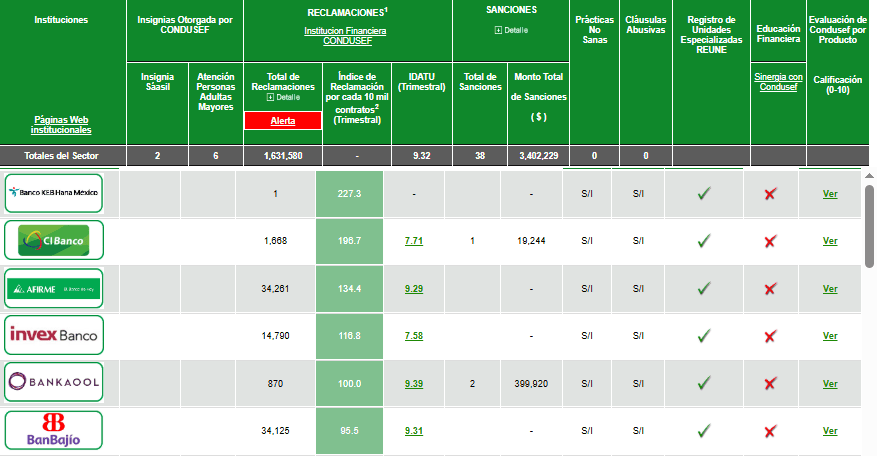Click the red Alerta button
The image size is (878, 456).
[x=283, y=120]
